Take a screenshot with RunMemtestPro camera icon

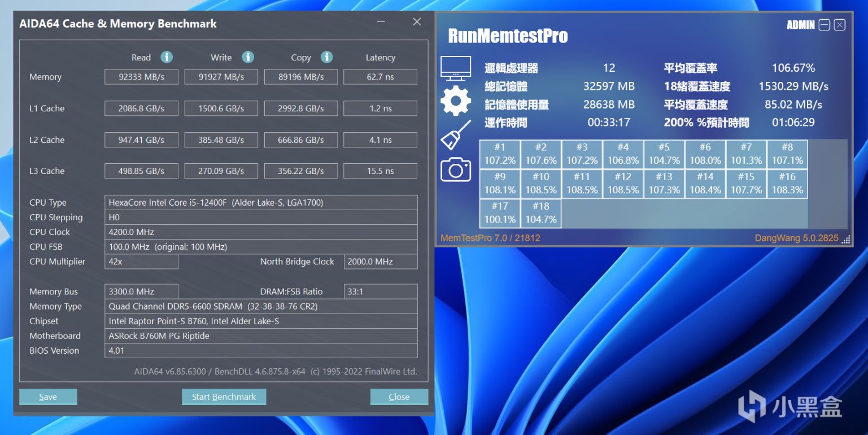coord(456,169)
